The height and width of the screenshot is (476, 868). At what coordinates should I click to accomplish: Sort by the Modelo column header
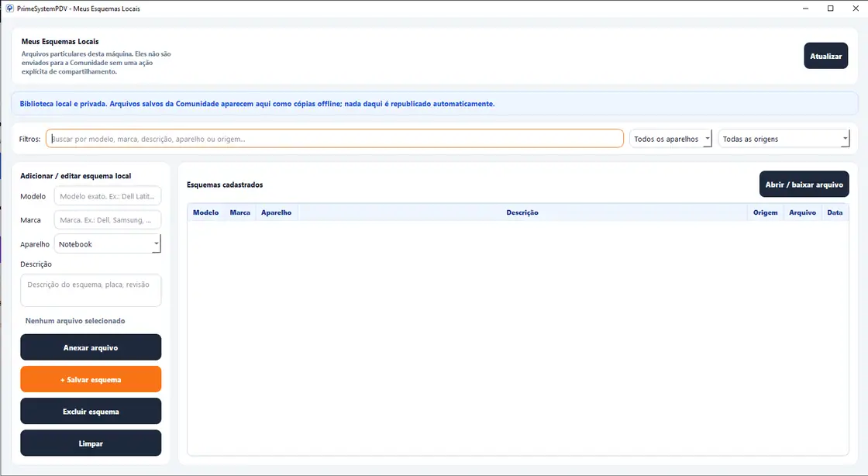(x=206, y=212)
